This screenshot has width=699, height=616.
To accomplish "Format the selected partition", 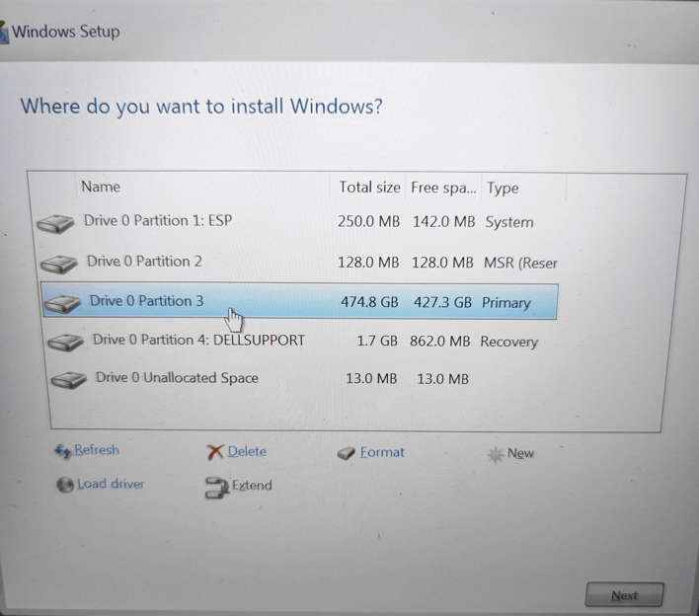I will [382, 452].
